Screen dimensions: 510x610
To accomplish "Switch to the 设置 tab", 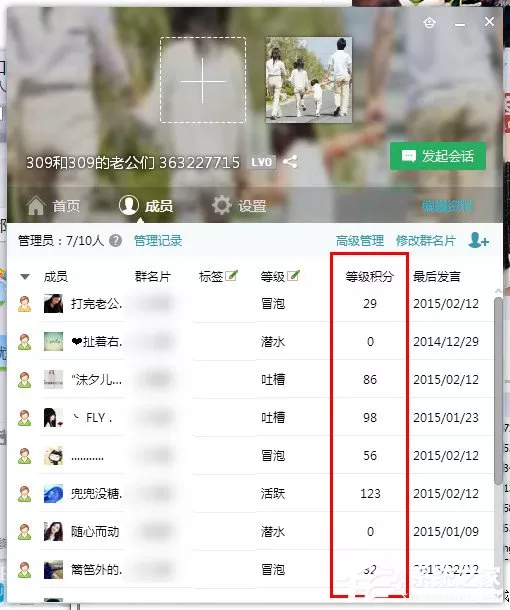I will point(240,205).
